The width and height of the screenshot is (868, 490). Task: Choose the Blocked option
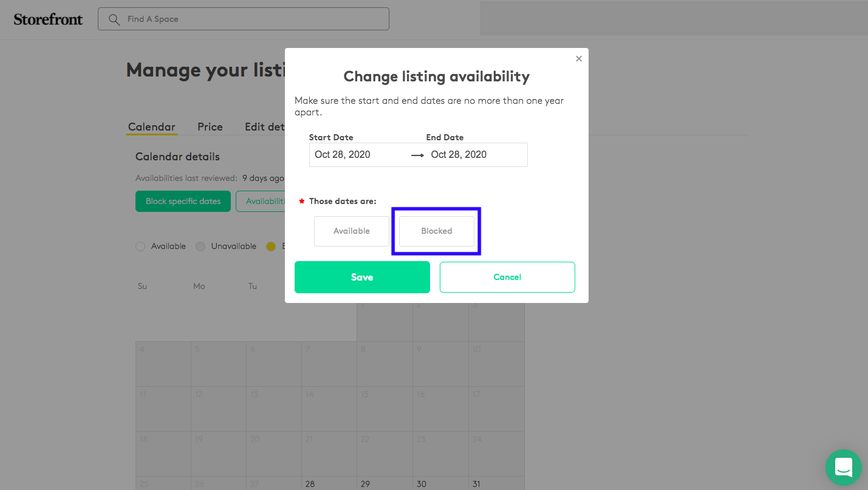pos(436,231)
